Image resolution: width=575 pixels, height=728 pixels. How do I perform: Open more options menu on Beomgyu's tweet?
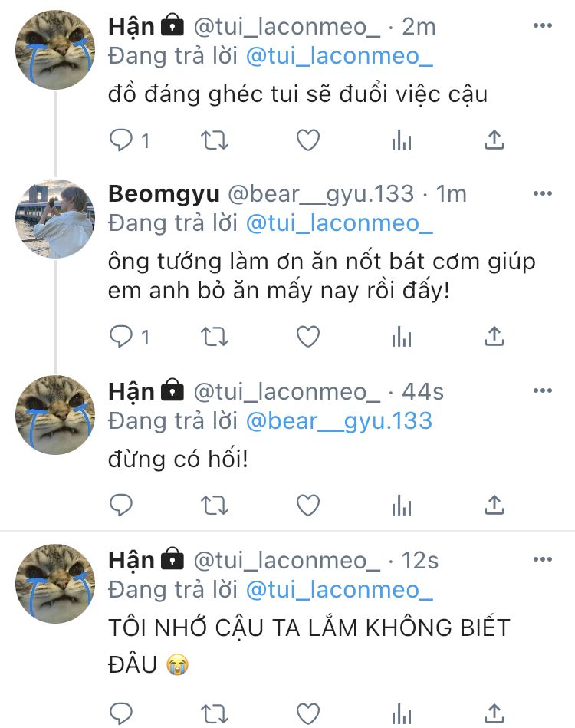[543, 193]
